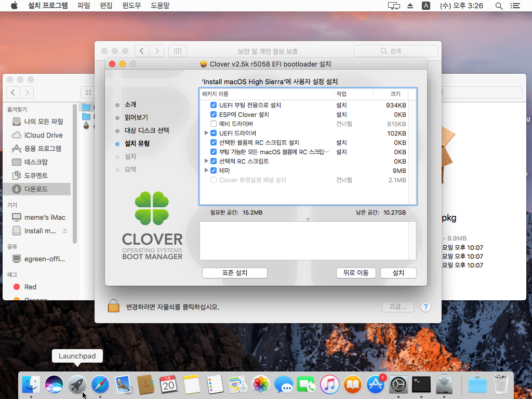Open Reminders from the dock
The image size is (532, 399).
pyautogui.click(x=215, y=384)
